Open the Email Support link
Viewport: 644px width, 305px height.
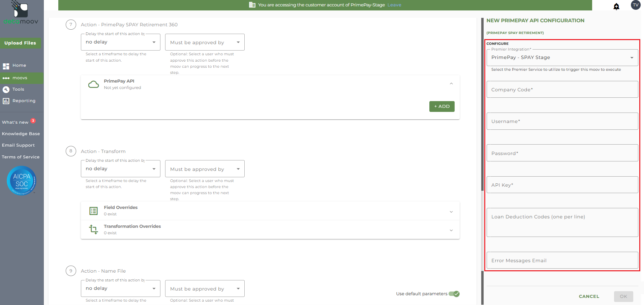(x=19, y=145)
